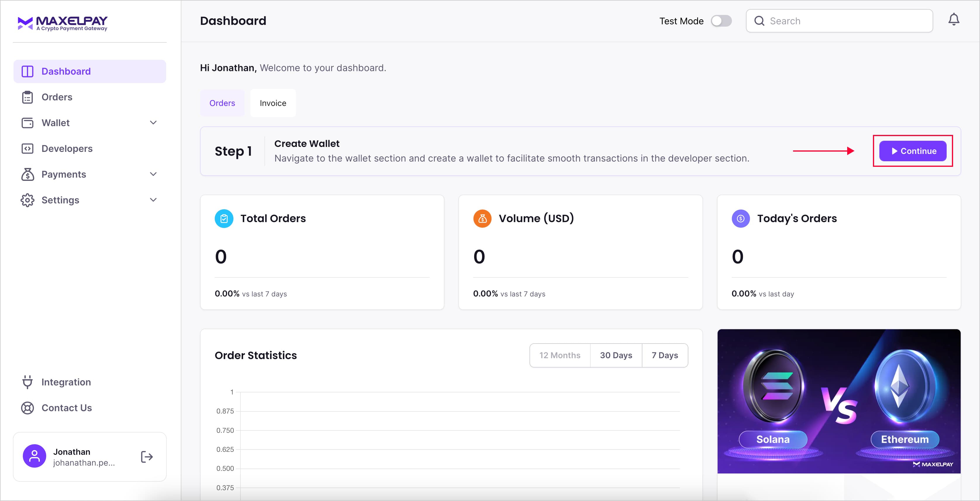
Task: Expand the Wallet menu
Action: tap(153, 123)
